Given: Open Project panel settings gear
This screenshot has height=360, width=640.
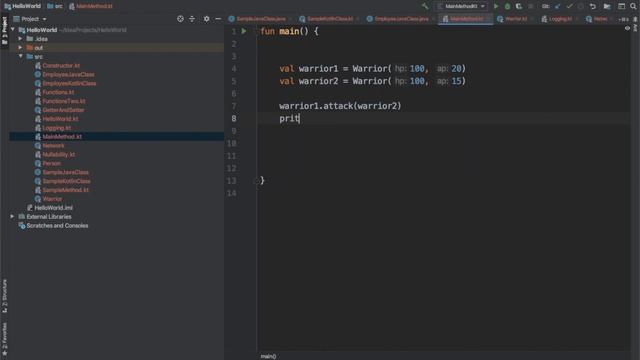Looking at the screenshot, I should tap(207, 19).
